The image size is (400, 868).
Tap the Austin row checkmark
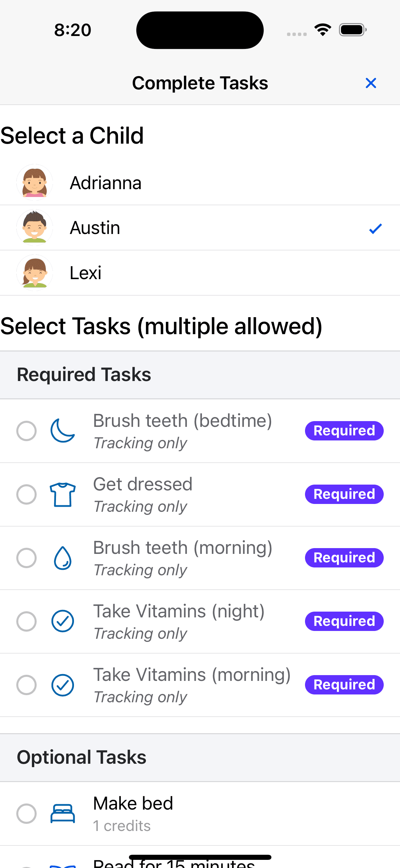375,229
